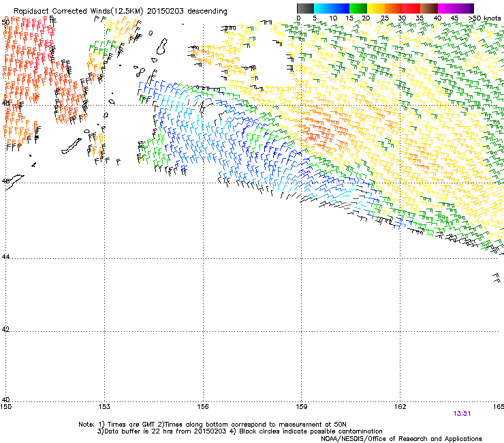Click the 'NOAA/NESDIS/Office of Research and Applications' credit
Image resolution: width=504 pixels, height=443 pixels.
401,439
